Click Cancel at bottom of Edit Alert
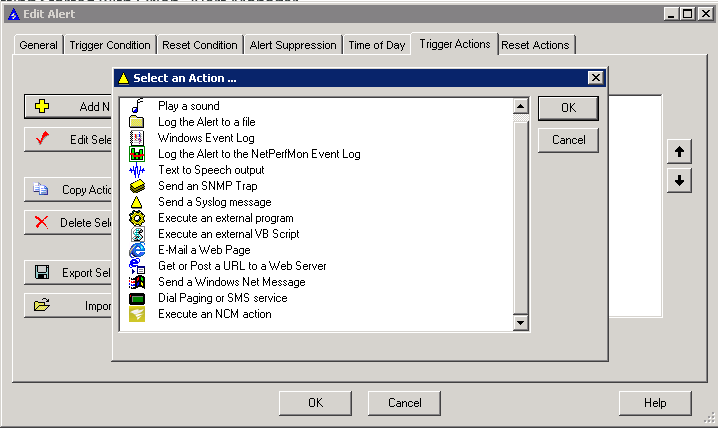Screen dimensions: 718x428 tap(404, 403)
